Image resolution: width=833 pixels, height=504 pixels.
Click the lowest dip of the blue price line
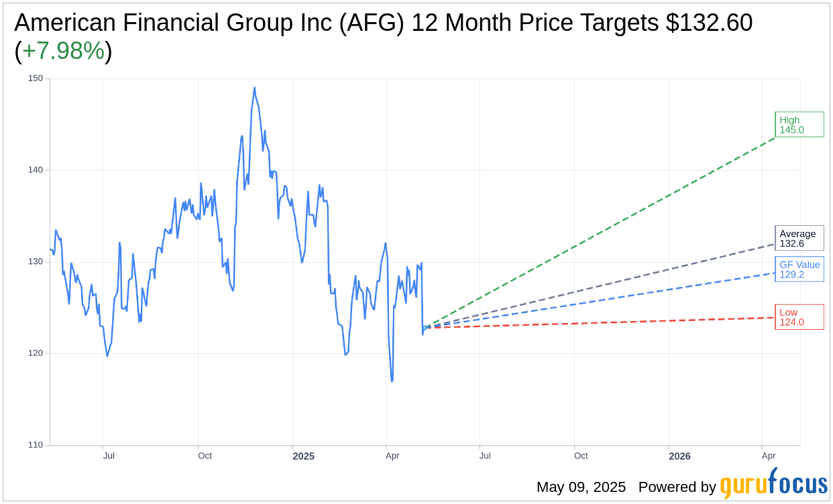(x=392, y=381)
